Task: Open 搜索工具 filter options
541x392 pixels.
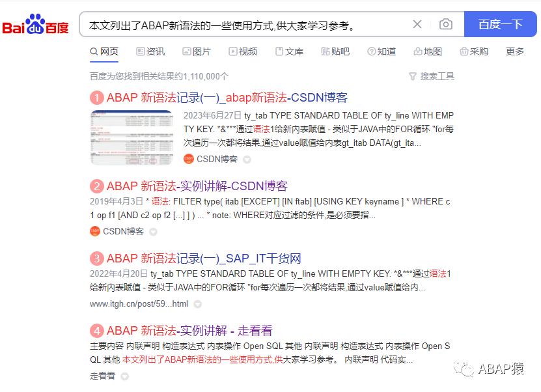Action: tap(432, 76)
